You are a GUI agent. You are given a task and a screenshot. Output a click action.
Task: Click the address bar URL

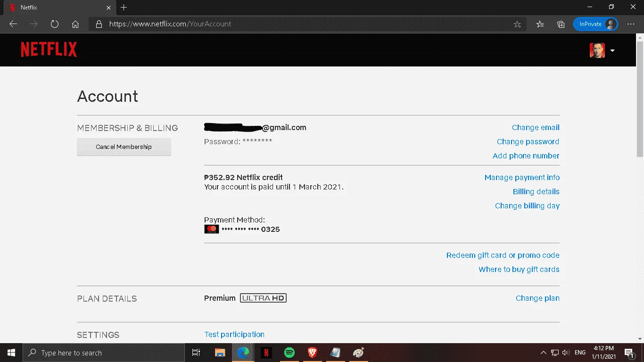[x=170, y=24]
